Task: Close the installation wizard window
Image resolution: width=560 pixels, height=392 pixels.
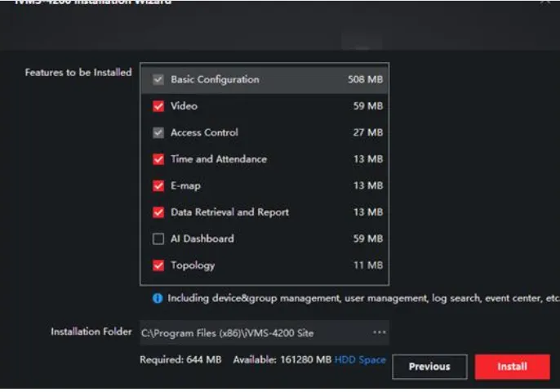Action: coord(545,2)
